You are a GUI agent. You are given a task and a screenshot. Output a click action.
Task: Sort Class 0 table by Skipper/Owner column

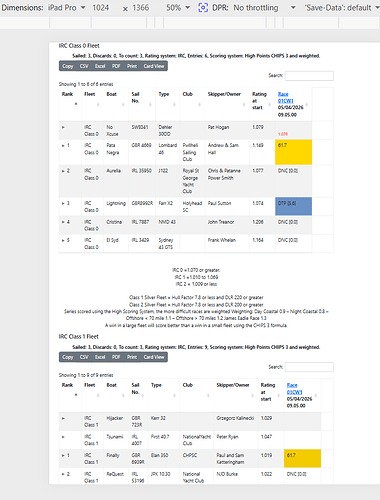click(x=227, y=104)
